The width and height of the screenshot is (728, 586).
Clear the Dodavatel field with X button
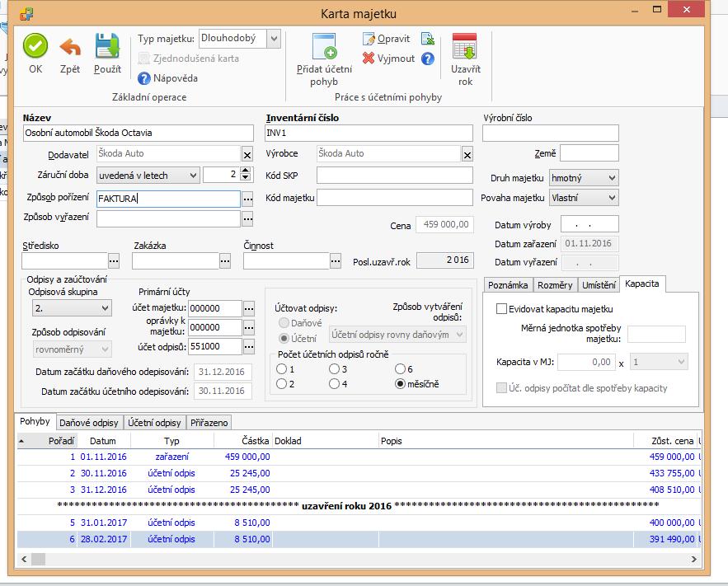[x=247, y=155]
